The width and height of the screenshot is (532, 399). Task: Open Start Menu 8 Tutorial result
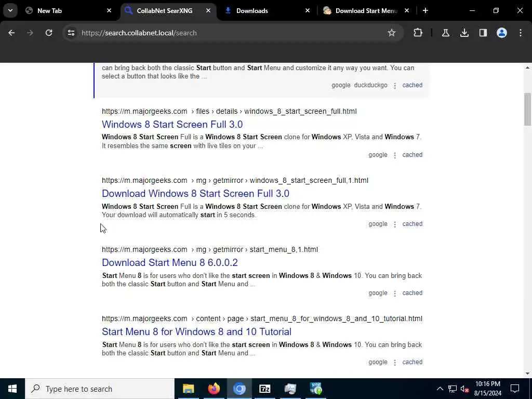coord(196,332)
